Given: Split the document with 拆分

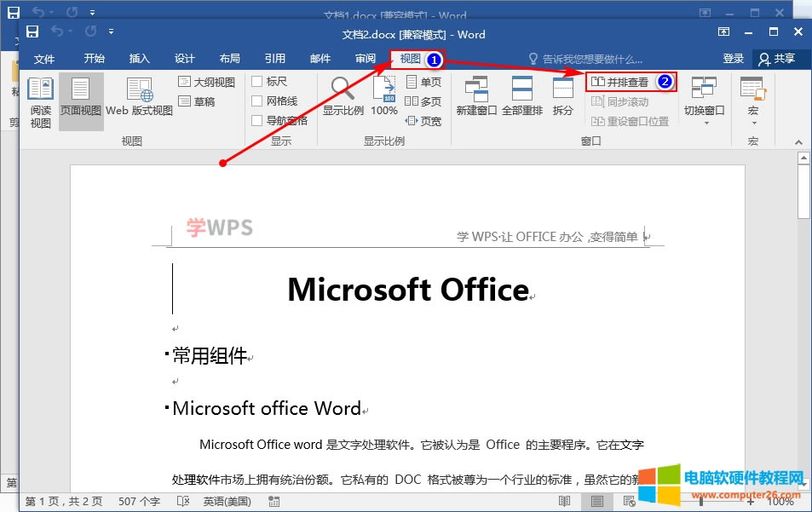Looking at the screenshot, I should click(x=562, y=96).
